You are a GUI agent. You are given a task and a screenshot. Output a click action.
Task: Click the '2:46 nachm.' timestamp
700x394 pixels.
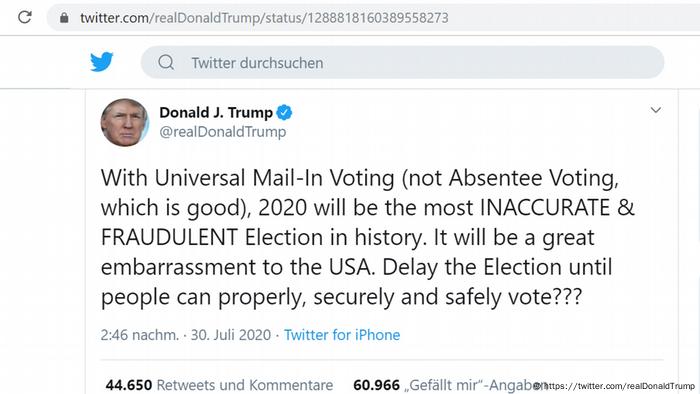[140, 335]
